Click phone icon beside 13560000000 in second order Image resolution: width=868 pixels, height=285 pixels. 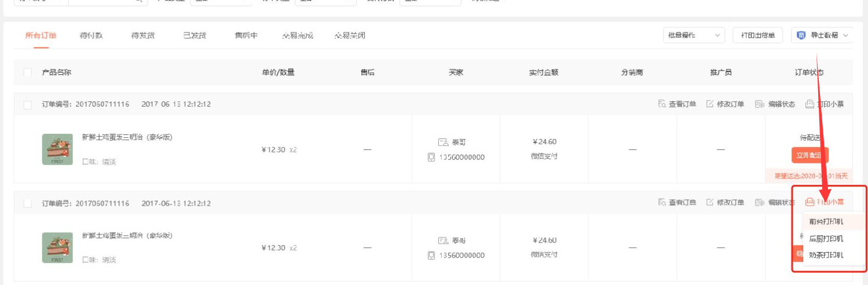tap(431, 255)
